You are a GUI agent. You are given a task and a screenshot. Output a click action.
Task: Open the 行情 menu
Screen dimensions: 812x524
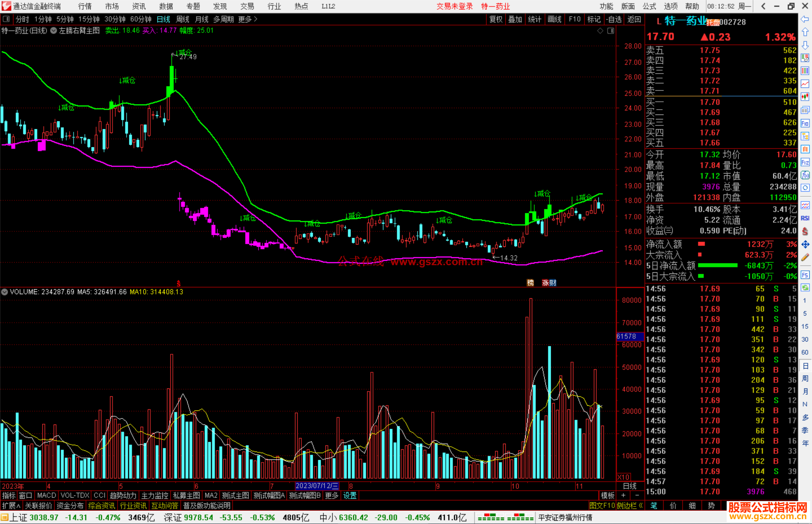pos(85,6)
